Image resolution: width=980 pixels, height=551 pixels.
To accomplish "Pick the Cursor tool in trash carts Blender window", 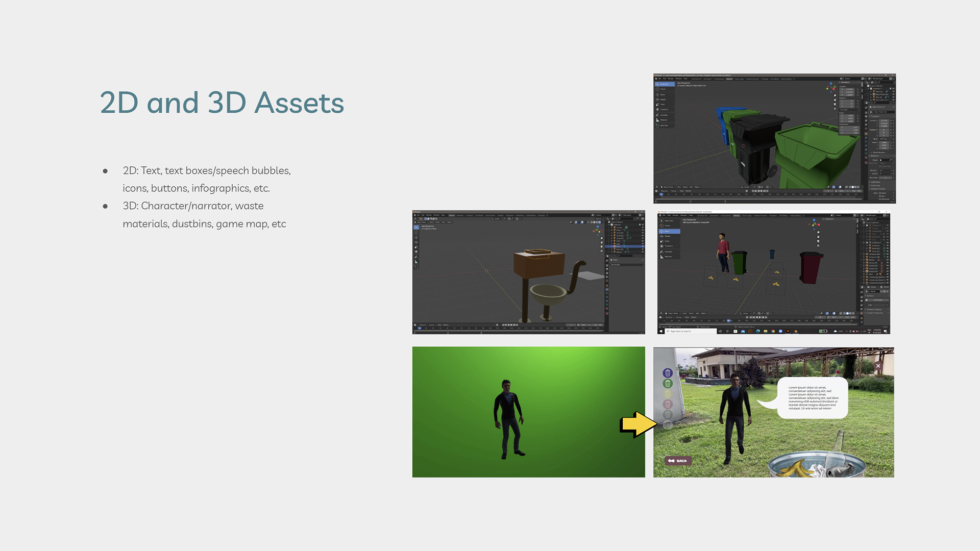I will (x=665, y=89).
